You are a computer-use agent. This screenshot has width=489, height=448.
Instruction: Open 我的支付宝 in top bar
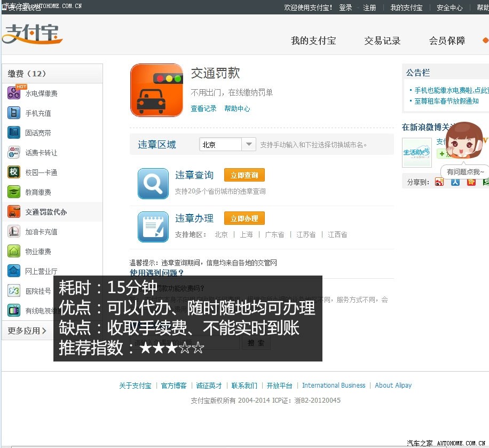point(406,7)
